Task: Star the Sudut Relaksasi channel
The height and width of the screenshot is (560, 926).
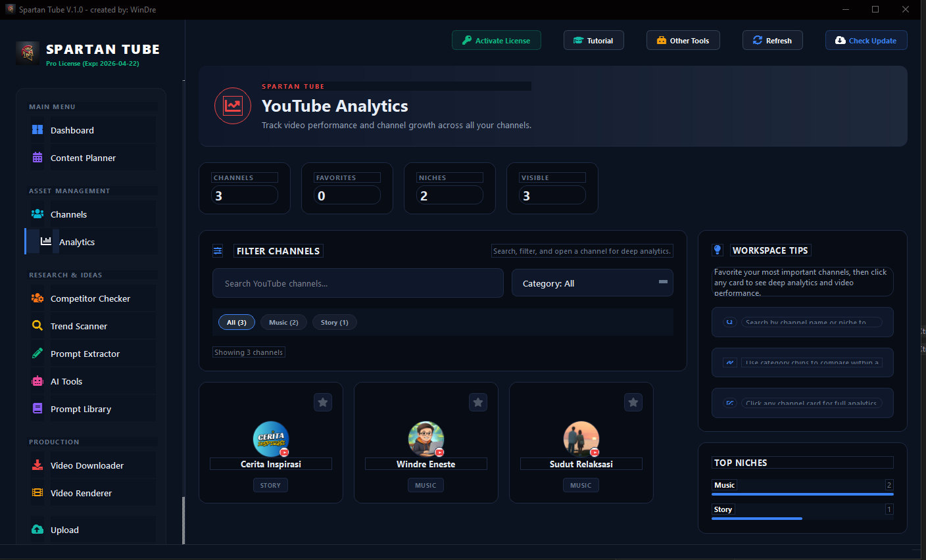Action: coord(633,402)
